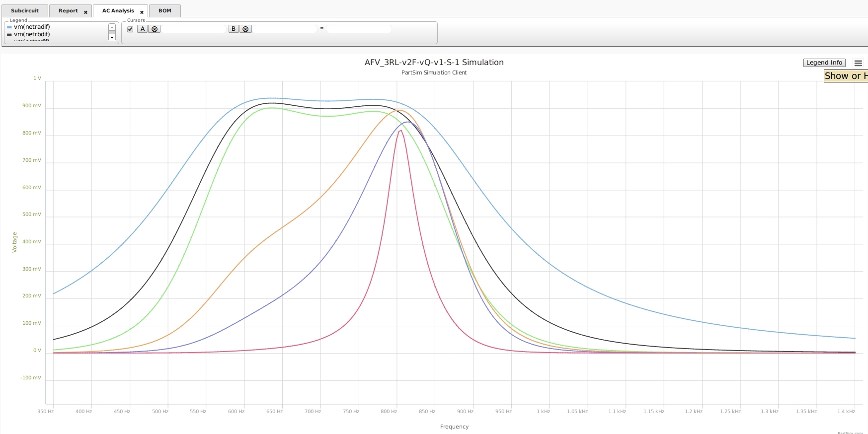Select vm(netrbdif) in the legend
The height and width of the screenshot is (434, 868).
pos(32,34)
